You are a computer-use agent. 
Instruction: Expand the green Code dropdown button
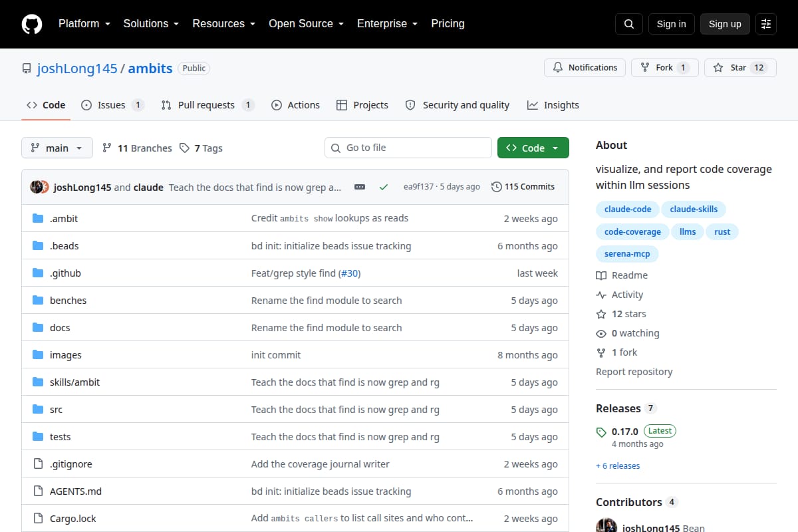pyautogui.click(x=533, y=148)
